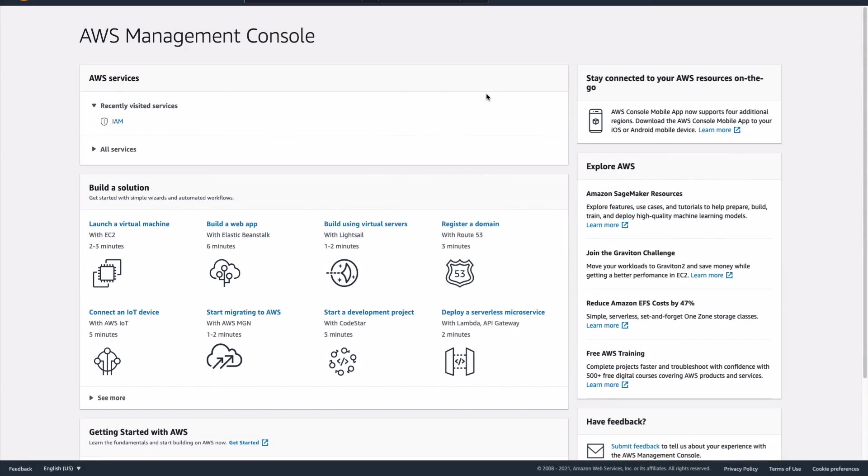Click the CodeStar development project icon
The height and width of the screenshot is (476, 868).
click(x=343, y=362)
